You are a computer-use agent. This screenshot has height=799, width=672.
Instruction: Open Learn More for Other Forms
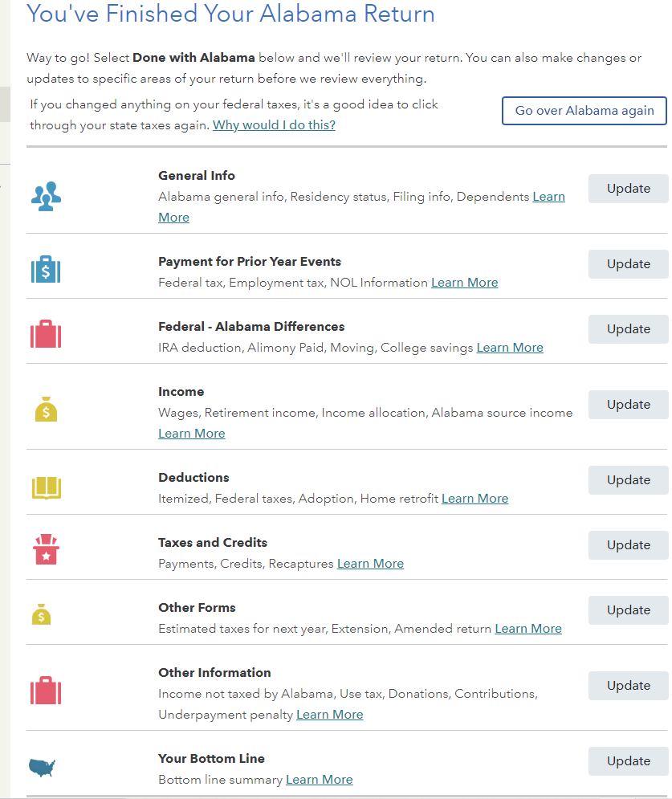[x=528, y=629]
